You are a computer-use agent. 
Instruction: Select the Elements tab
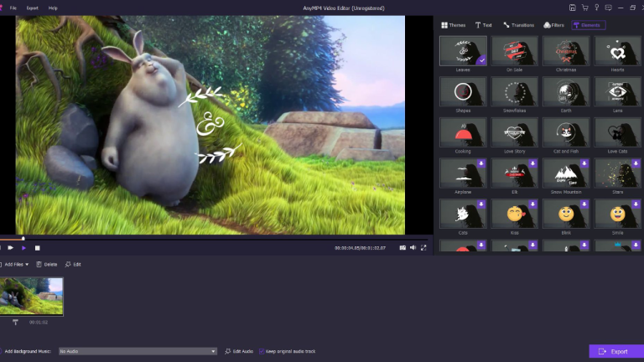(x=588, y=25)
